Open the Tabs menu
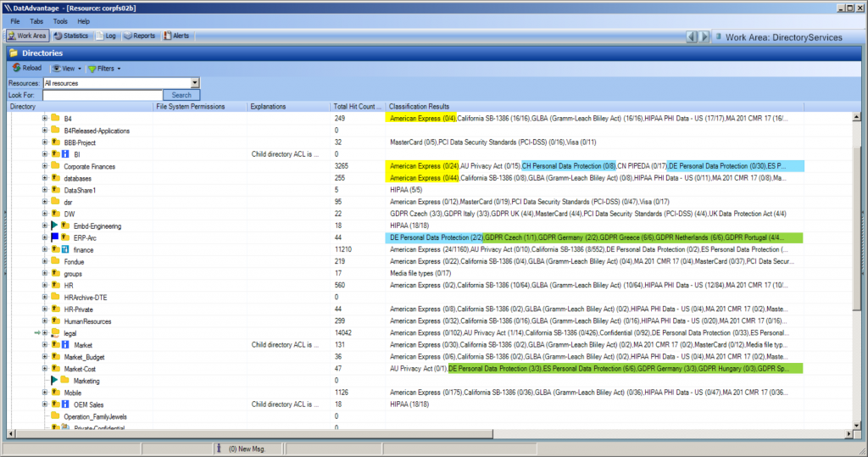Image resolution: width=868 pixels, height=457 pixels. coord(36,21)
